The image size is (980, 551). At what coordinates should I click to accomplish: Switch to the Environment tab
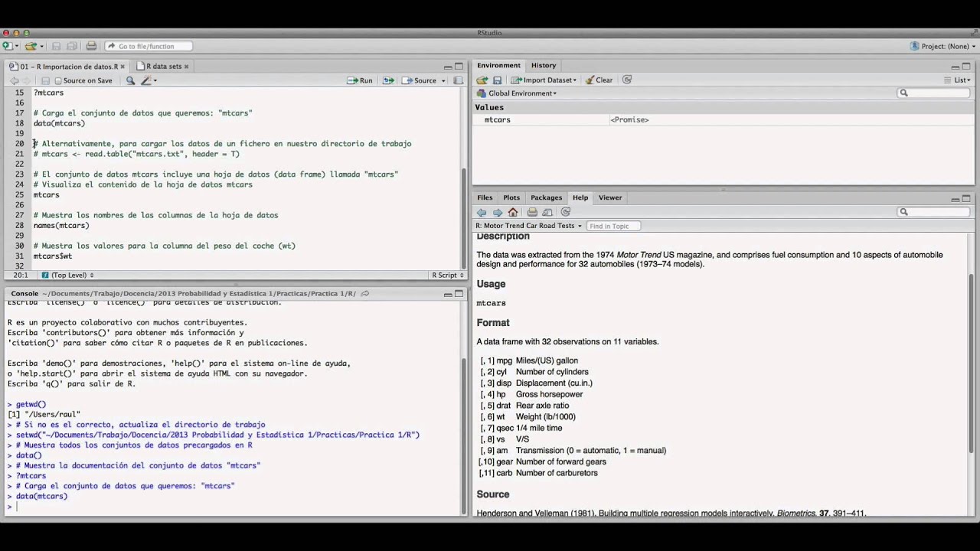(498, 66)
